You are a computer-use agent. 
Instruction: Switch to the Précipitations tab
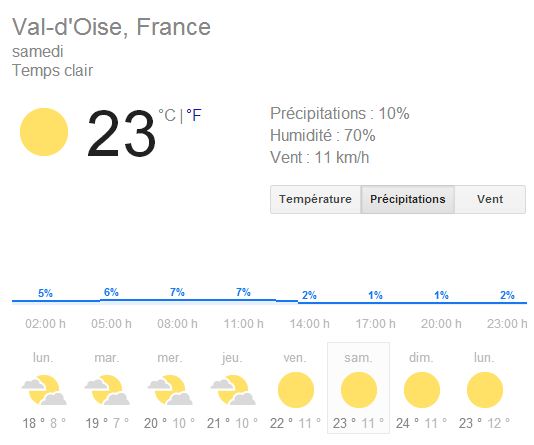408,199
